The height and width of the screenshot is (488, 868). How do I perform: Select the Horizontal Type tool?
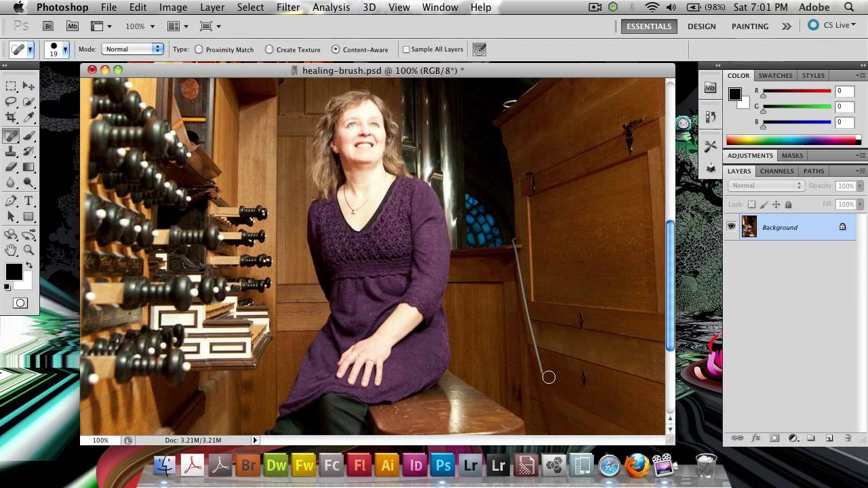click(28, 201)
